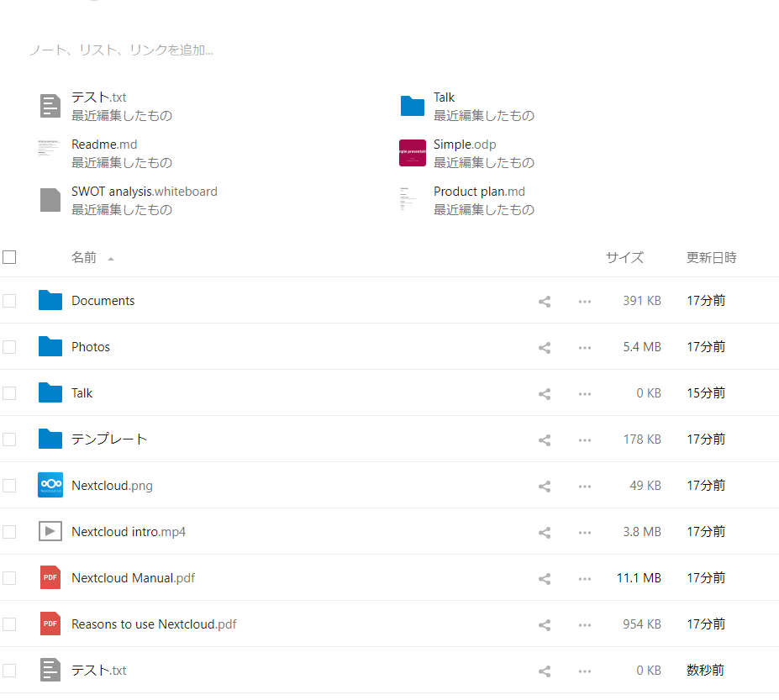Image resolution: width=779 pixels, height=700 pixels.
Task: Open the more actions menu for Documents
Action: [585, 301]
